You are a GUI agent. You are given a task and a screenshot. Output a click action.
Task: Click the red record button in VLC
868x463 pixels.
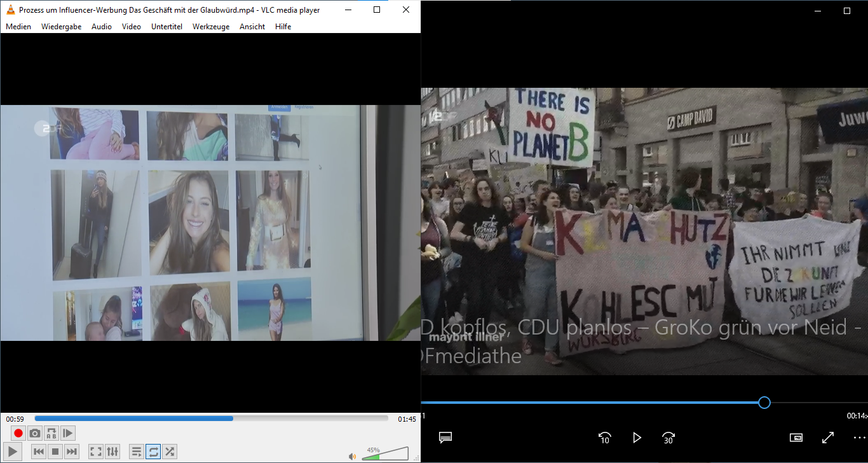tap(18, 433)
